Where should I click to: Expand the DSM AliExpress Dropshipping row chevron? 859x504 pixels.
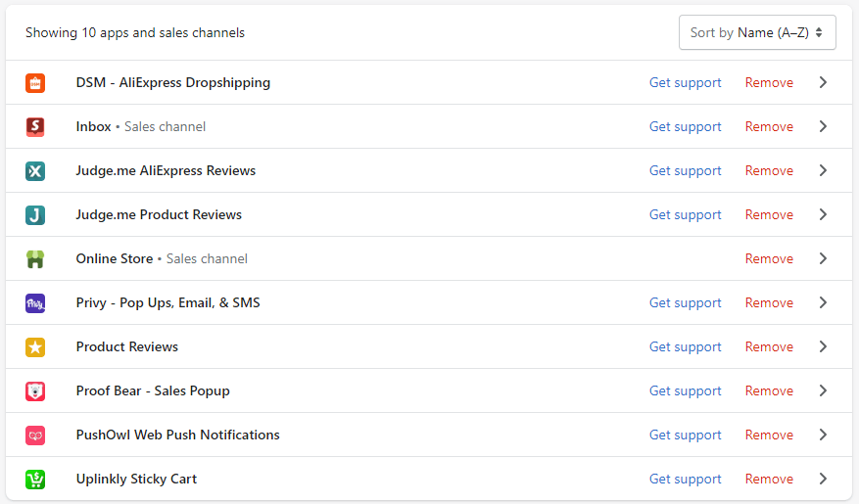coord(823,83)
